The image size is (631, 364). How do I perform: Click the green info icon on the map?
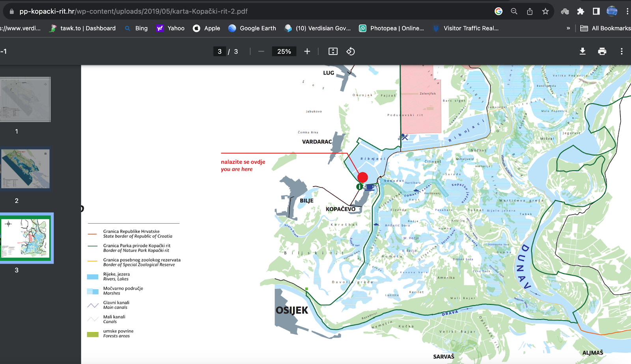pos(359,187)
